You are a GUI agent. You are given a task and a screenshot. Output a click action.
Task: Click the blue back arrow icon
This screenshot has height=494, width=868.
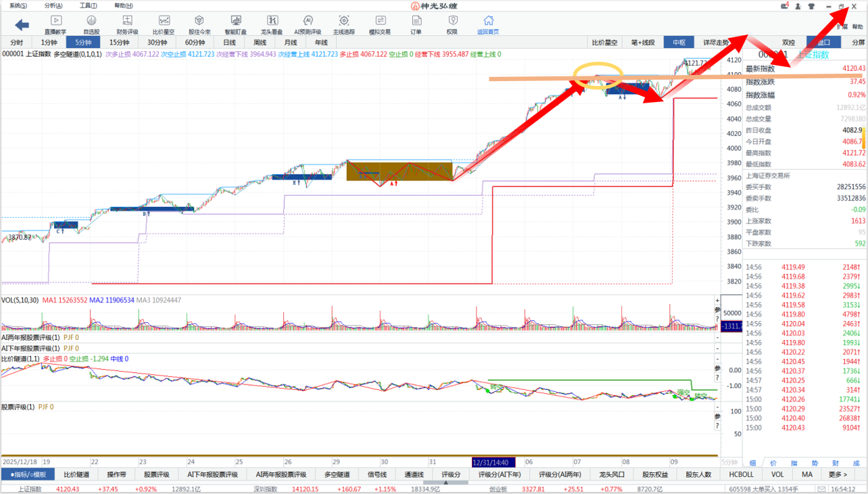[x=22, y=25]
